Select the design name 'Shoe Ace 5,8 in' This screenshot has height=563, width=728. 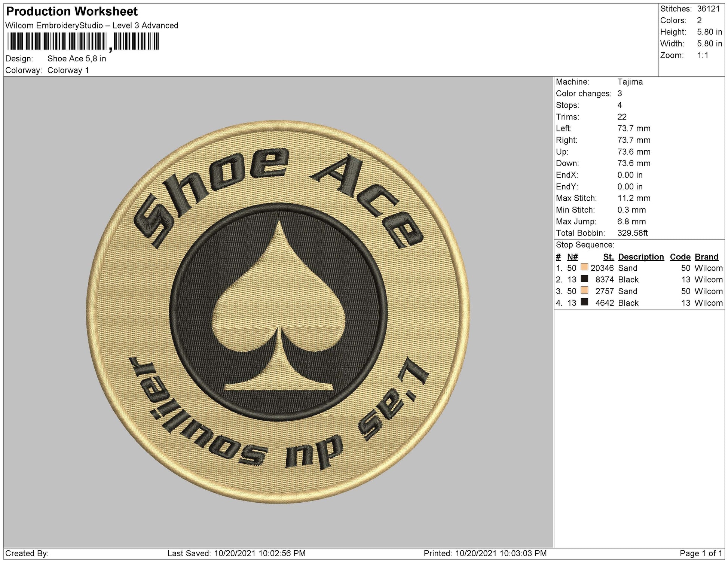[x=77, y=58]
